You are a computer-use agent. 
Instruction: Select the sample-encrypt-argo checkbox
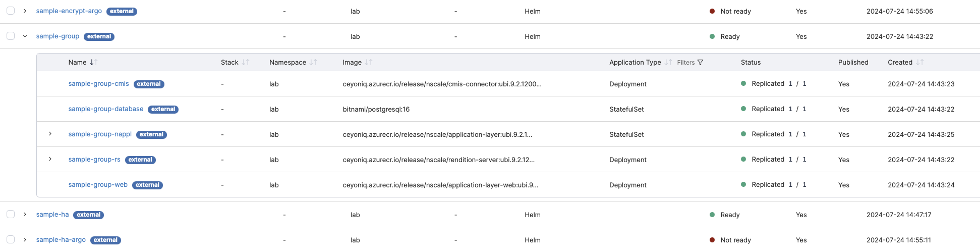(11, 11)
